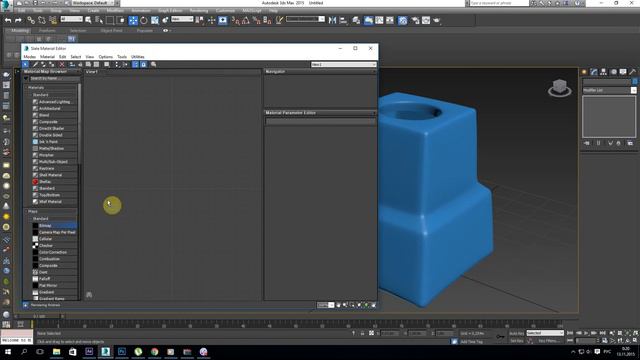Open Select by Name dialog icon
The image size is (640, 360).
[x=99, y=20]
